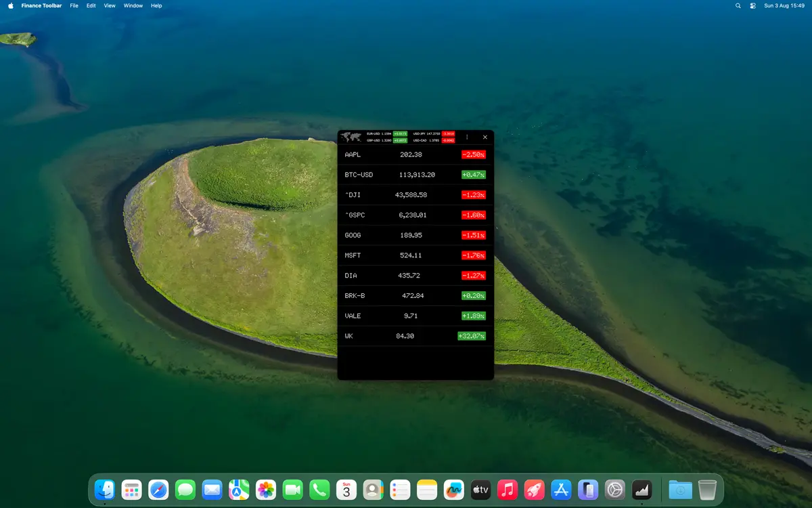Image resolution: width=812 pixels, height=508 pixels.
Task: Open Control Center in the menu bar
Action: point(753,5)
